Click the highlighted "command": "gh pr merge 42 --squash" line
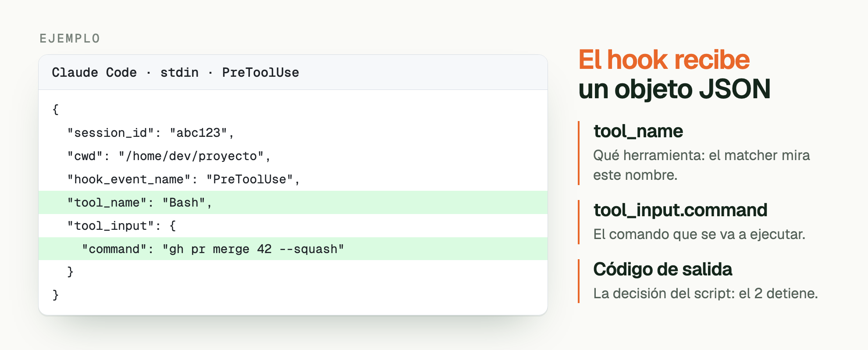Viewport: 868px width, 350px height. pos(293,249)
